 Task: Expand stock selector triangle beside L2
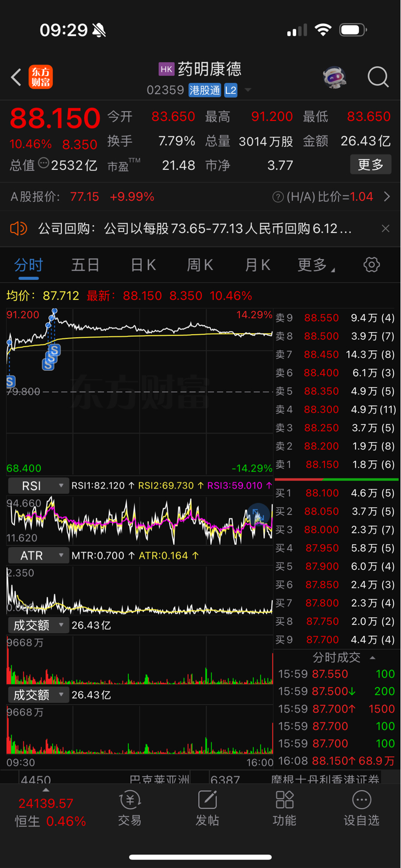point(248,90)
